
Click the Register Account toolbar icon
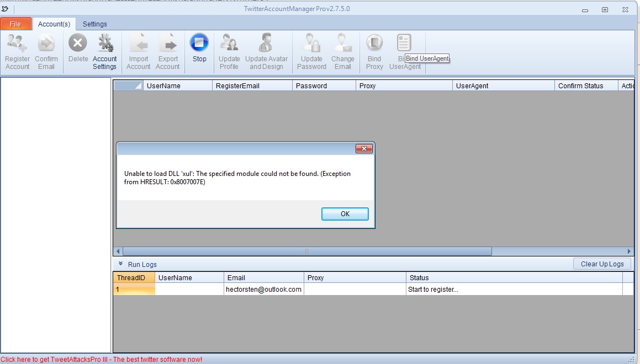tap(17, 43)
